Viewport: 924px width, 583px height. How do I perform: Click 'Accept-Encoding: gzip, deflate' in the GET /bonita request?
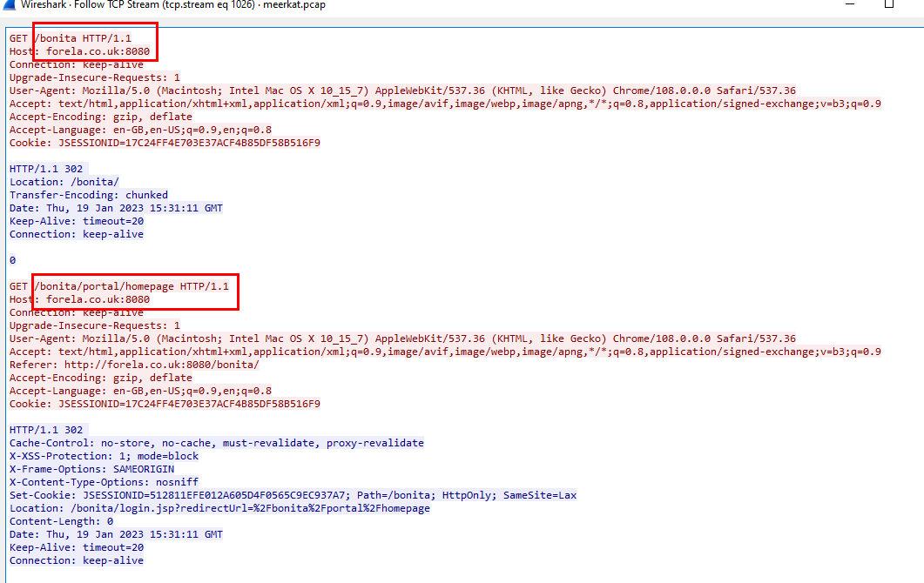(101, 116)
